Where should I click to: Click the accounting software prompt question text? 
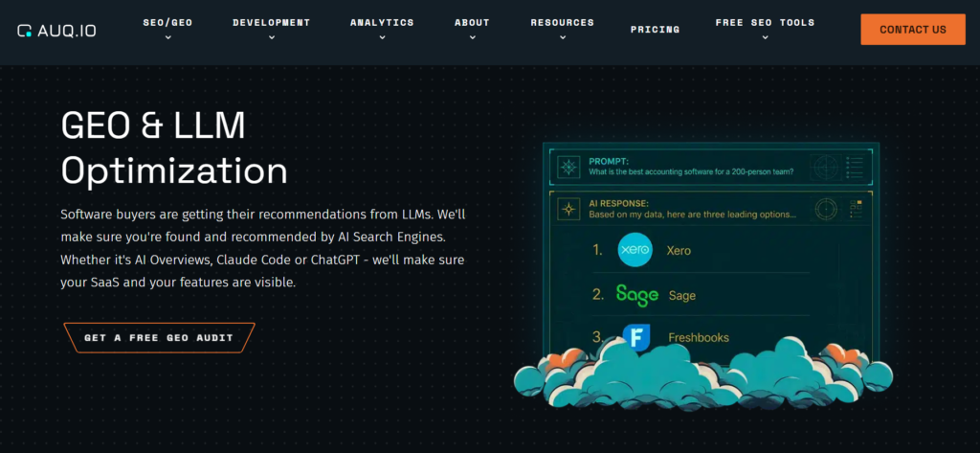(691, 171)
